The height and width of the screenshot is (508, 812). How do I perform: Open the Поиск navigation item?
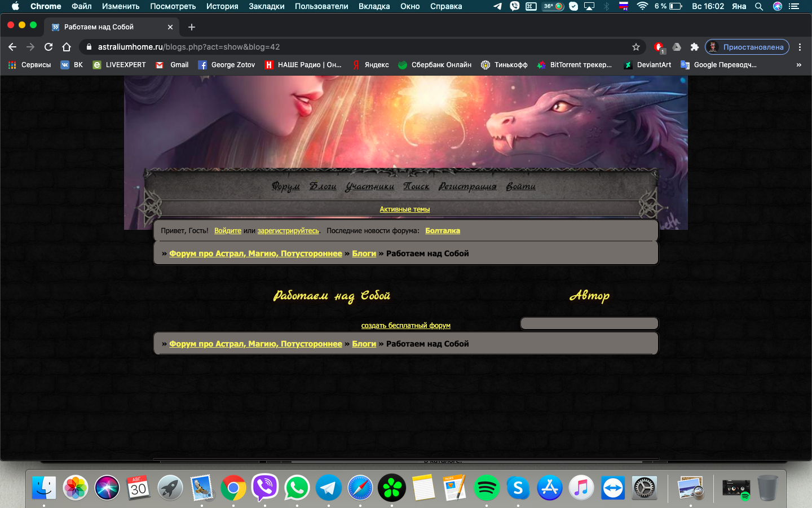[x=416, y=186]
